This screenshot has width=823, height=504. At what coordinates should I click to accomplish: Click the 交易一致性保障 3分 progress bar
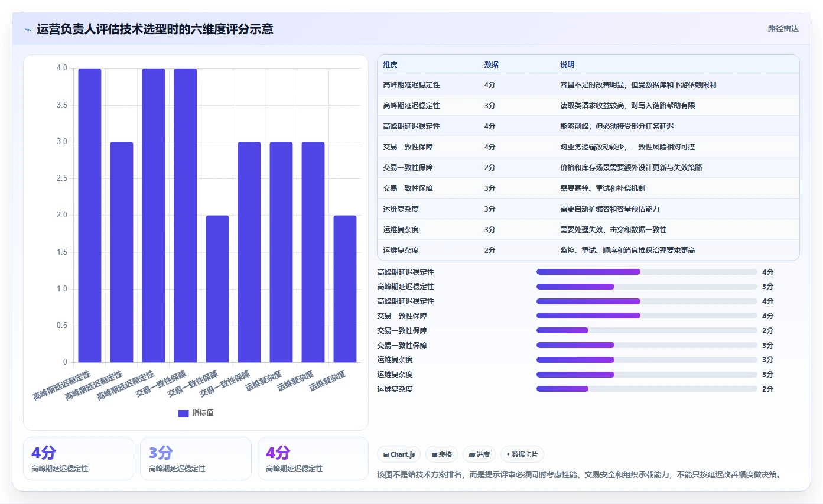point(646,345)
